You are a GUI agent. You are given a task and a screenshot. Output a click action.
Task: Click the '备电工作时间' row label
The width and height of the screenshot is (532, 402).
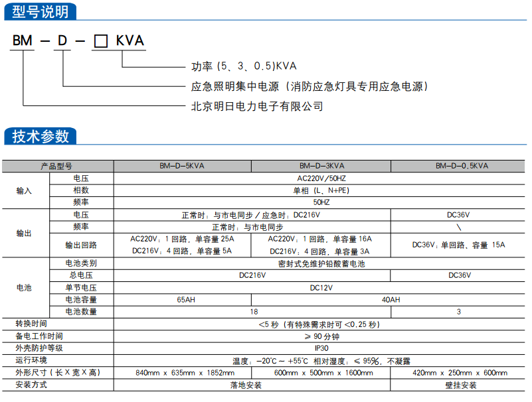click(39, 336)
